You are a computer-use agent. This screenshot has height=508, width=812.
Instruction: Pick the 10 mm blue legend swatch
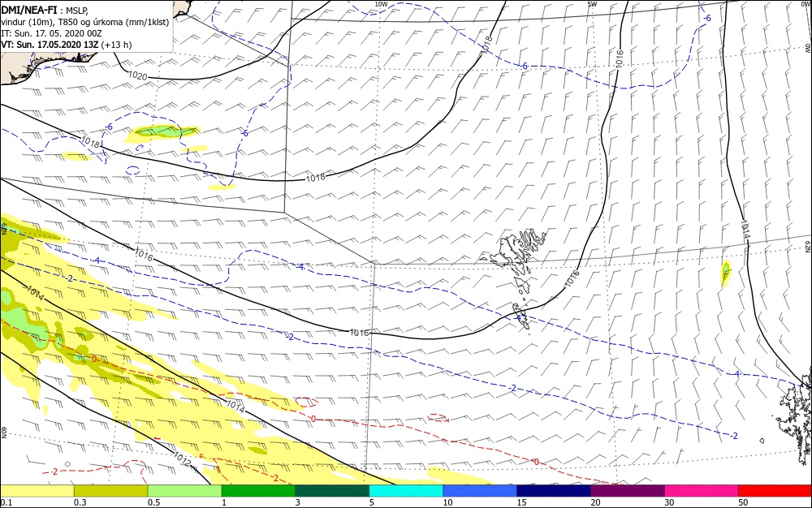tap(480, 491)
